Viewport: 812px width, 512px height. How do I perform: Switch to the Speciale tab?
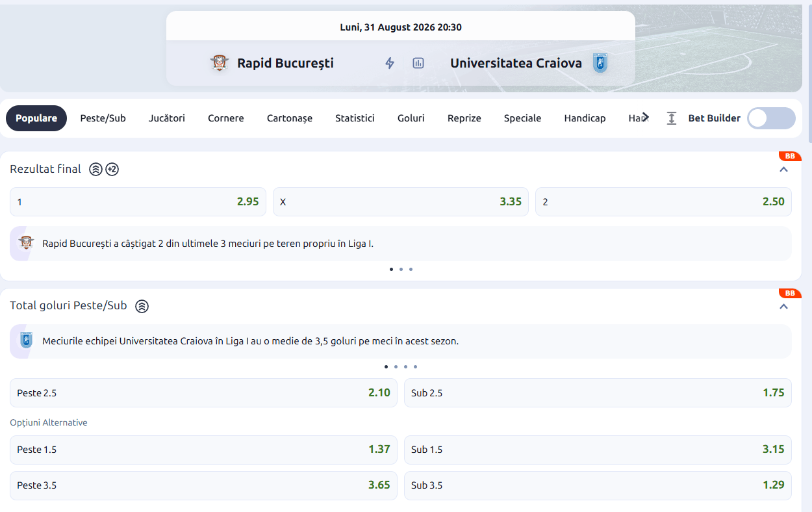pyautogui.click(x=523, y=118)
